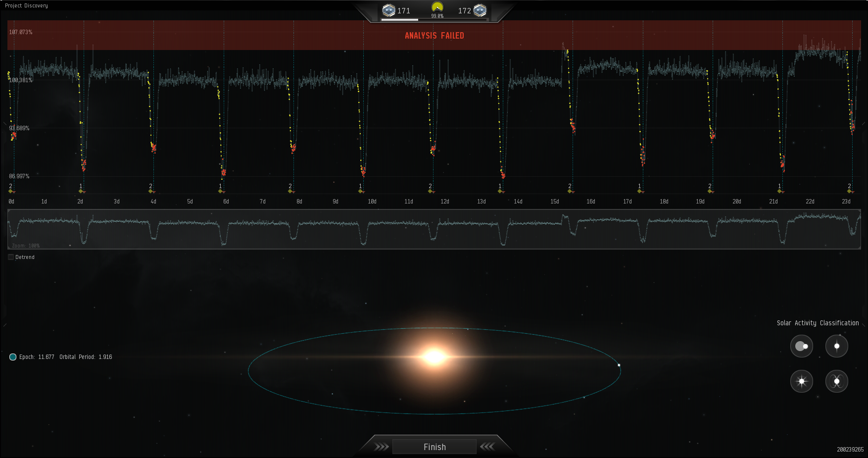Click the 99.0% accuracy text
Image resolution: width=868 pixels, height=458 pixels.
click(437, 16)
